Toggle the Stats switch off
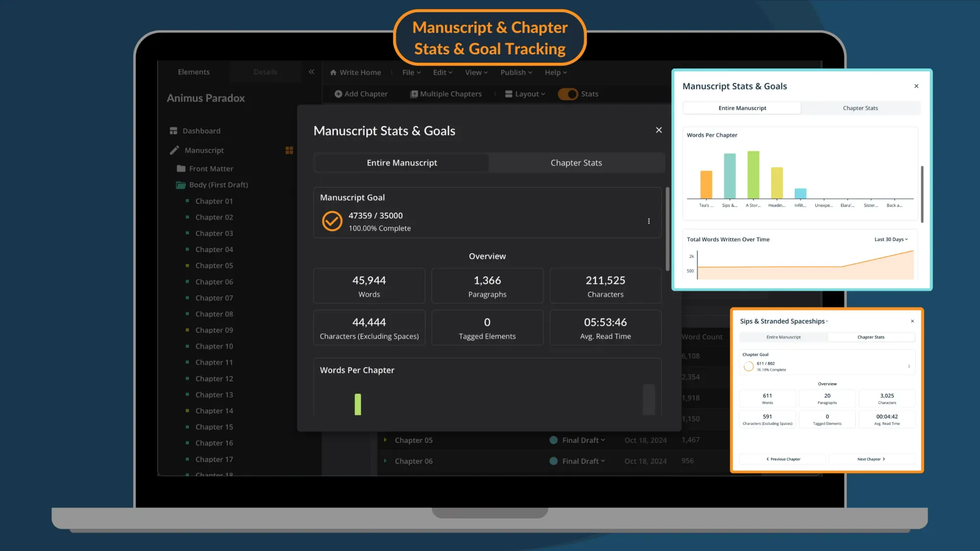 568,94
